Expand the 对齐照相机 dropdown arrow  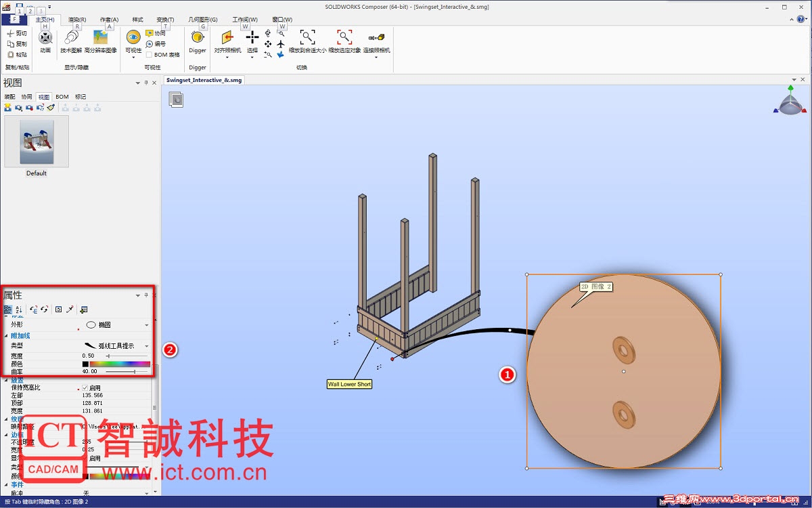tap(227, 57)
